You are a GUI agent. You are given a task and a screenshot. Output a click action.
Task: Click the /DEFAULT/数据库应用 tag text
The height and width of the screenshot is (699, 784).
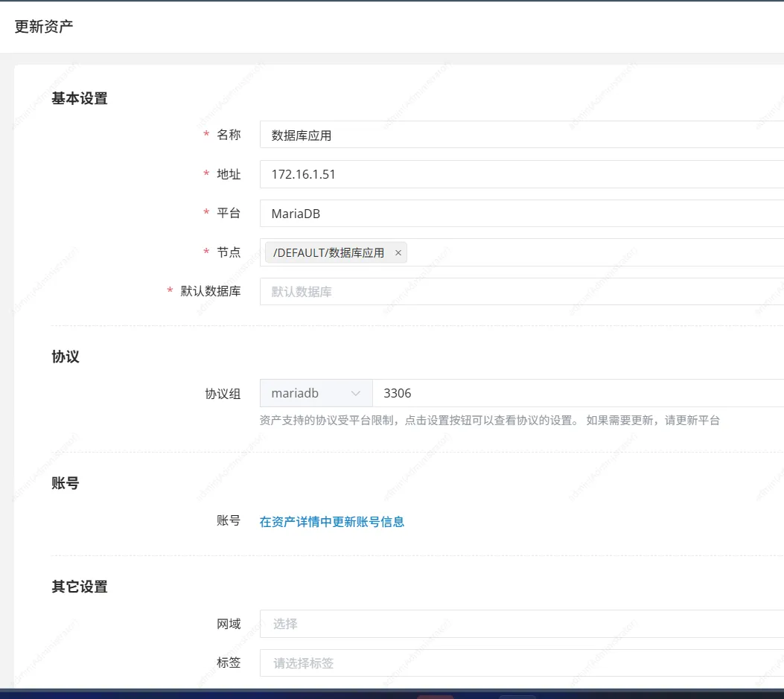point(328,253)
